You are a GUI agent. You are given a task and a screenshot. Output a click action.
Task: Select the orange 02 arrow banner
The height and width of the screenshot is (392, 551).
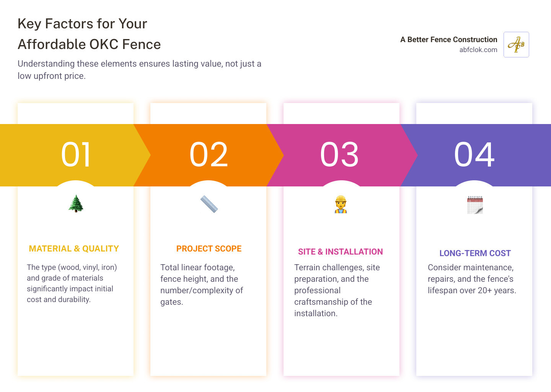point(209,155)
